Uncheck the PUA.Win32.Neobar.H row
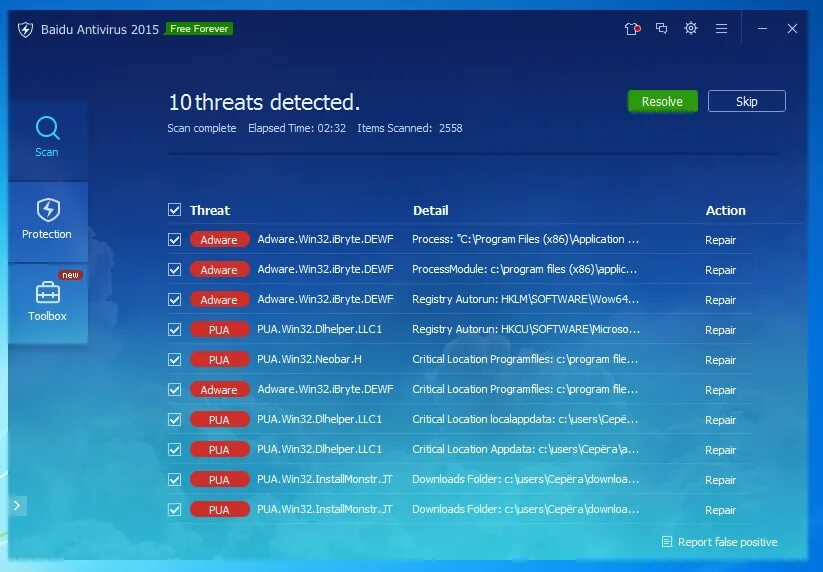This screenshot has width=823, height=572. coord(174,359)
